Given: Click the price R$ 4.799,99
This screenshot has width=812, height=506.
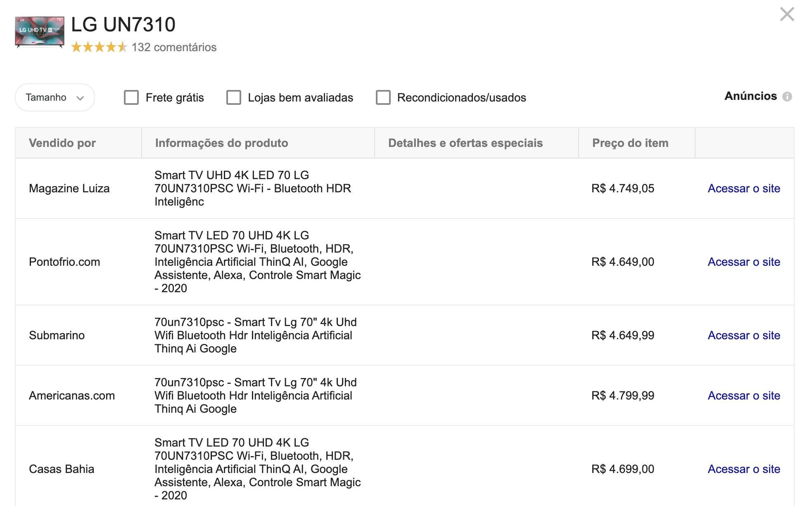Looking at the screenshot, I should pos(623,395).
